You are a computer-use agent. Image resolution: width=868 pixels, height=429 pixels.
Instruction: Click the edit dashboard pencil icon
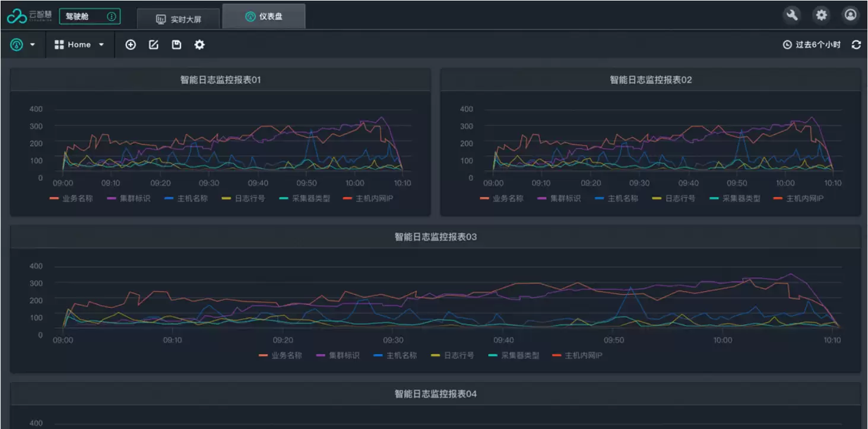(154, 45)
